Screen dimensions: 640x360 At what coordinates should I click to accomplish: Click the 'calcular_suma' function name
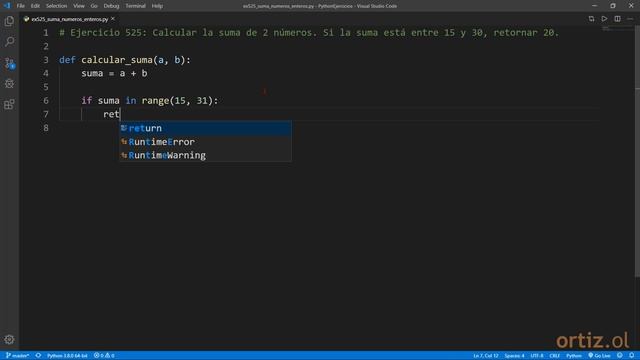tap(117, 60)
